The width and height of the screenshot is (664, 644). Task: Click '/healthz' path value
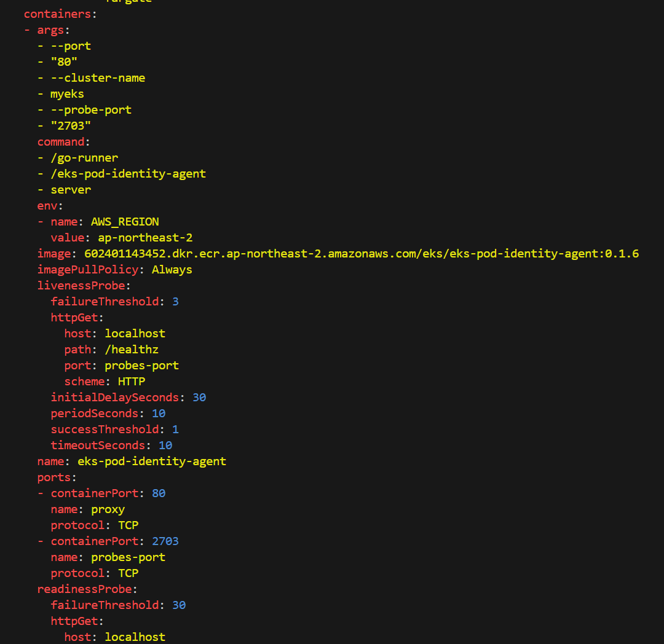pyautogui.click(x=132, y=350)
